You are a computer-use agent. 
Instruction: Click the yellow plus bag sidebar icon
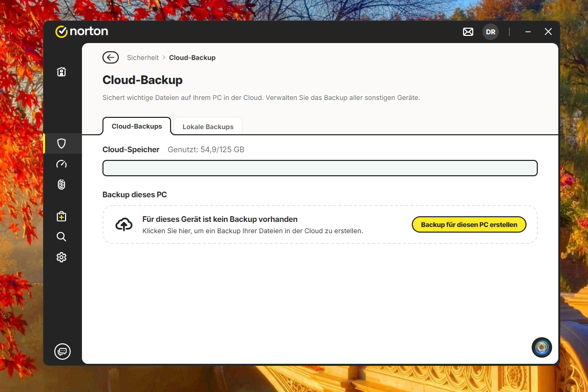click(61, 216)
